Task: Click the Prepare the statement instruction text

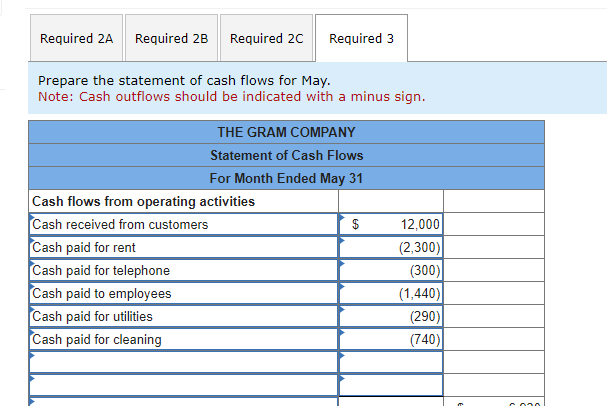Action: click(x=184, y=80)
